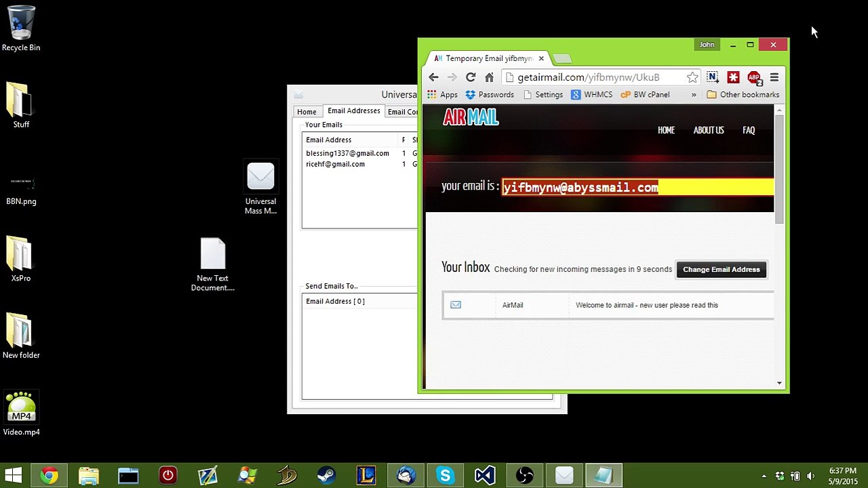Screen dimensions: 868x488
Task: Click the highlighted temporary email address field
Action: tap(637, 188)
